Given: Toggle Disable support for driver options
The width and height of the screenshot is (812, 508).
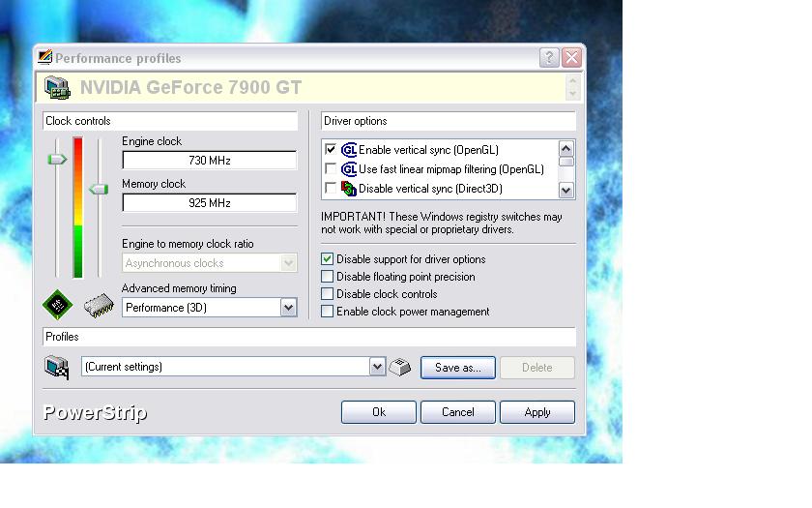Looking at the screenshot, I should [327, 258].
